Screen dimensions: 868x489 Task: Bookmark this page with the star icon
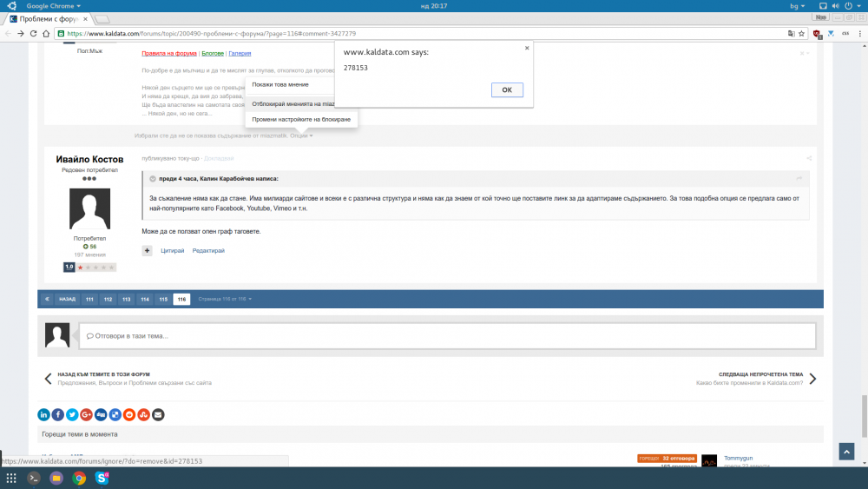[x=801, y=33]
